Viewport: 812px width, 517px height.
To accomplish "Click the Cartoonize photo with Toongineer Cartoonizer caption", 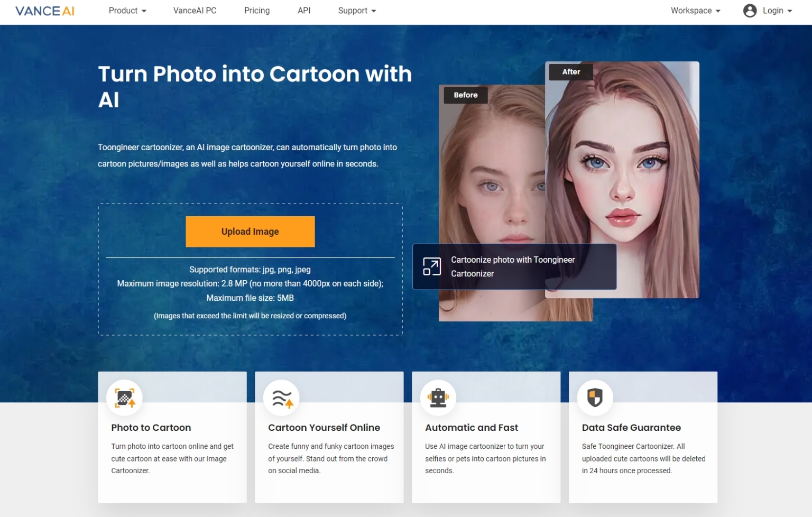I will click(x=513, y=266).
